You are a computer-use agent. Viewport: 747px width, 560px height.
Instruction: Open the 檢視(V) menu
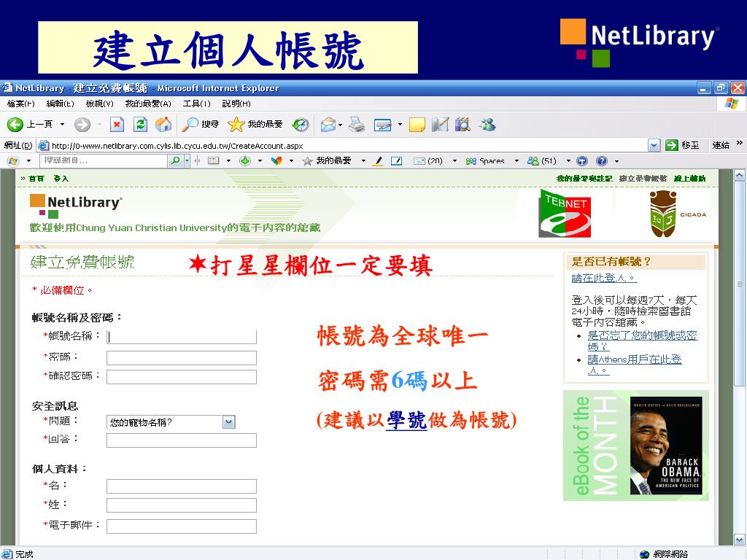click(99, 104)
